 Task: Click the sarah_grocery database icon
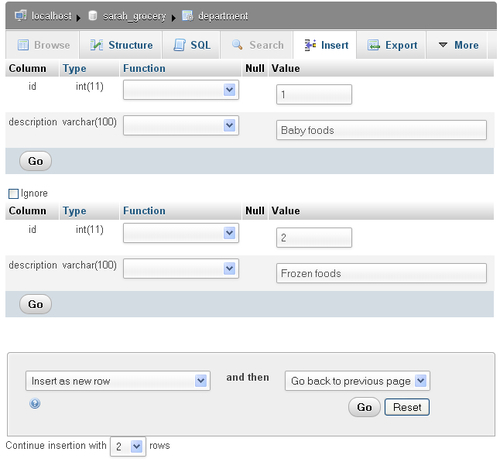[x=93, y=15]
